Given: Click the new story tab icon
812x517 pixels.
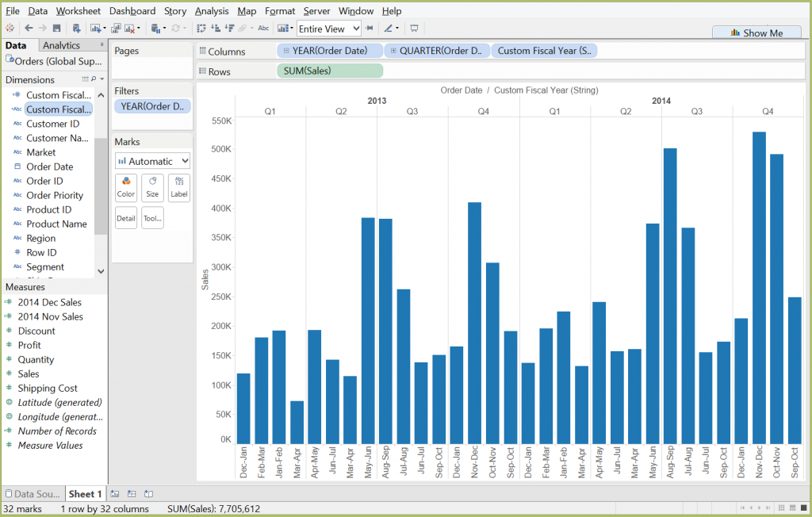Looking at the screenshot, I should (148, 494).
